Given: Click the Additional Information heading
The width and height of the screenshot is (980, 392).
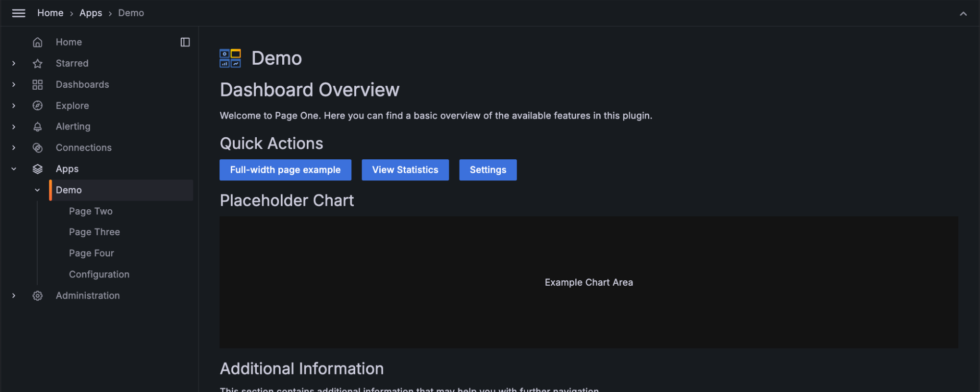Looking at the screenshot, I should click(302, 368).
